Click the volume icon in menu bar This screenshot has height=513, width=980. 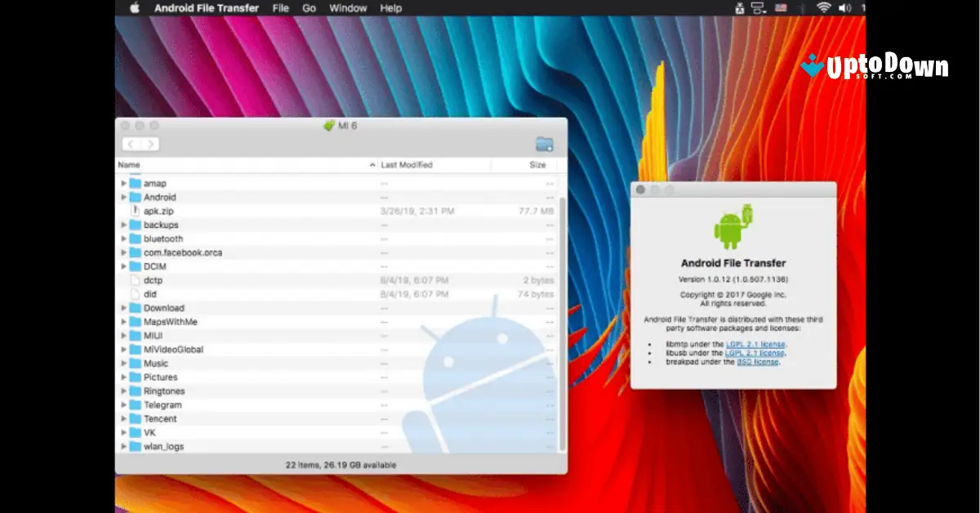[844, 8]
